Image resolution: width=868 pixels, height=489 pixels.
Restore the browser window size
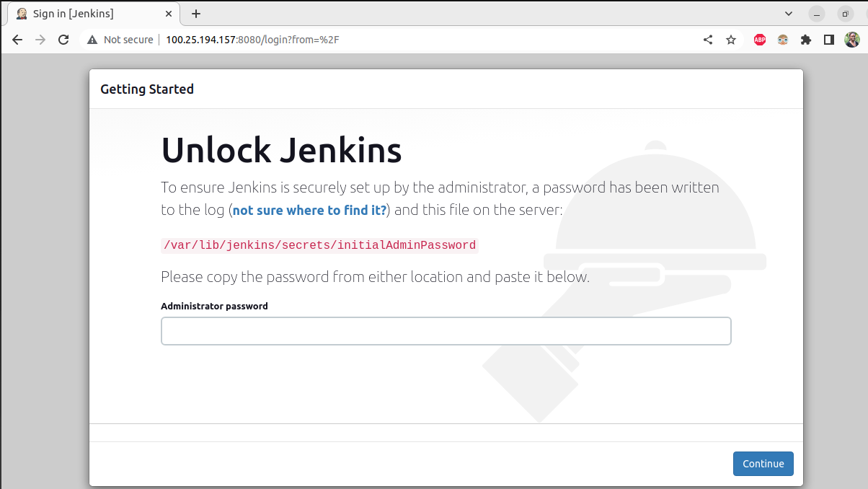(x=845, y=14)
